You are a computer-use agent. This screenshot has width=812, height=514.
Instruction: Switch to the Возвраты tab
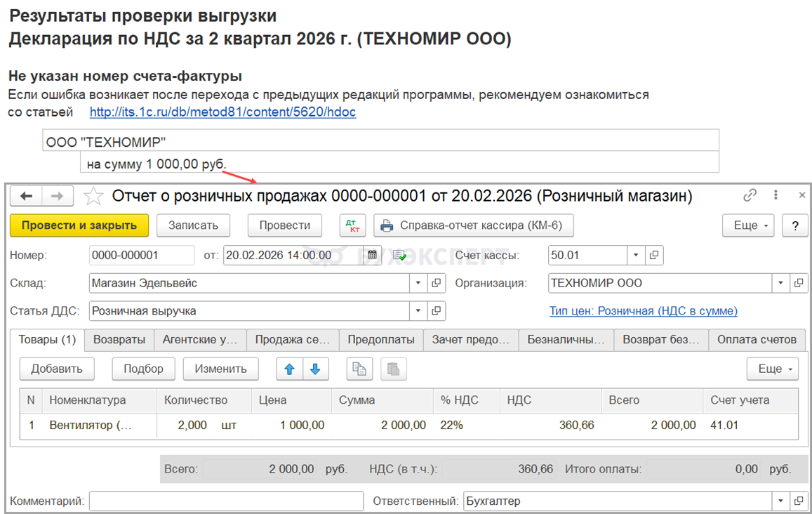(119, 340)
